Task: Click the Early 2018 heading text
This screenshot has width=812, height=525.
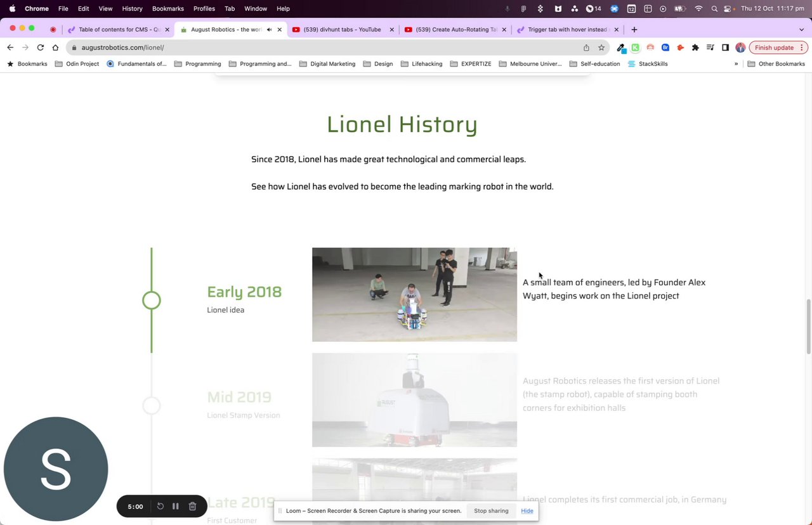Action: pos(244,292)
